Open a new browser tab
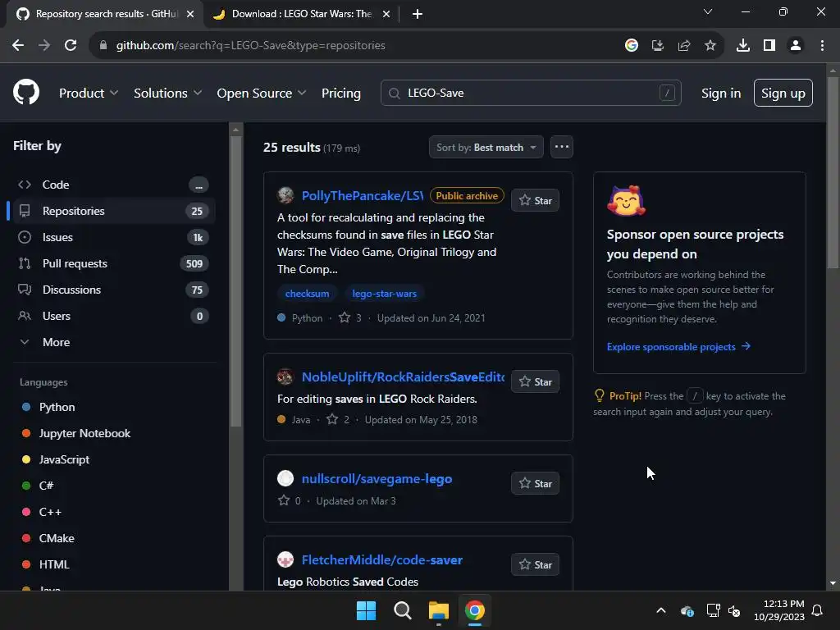Screen dimensions: 840x630 coord(418,14)
